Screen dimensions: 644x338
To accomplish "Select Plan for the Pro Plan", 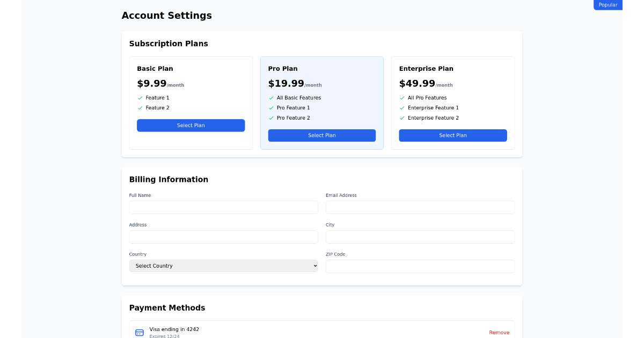I will [x=321, y=135].
